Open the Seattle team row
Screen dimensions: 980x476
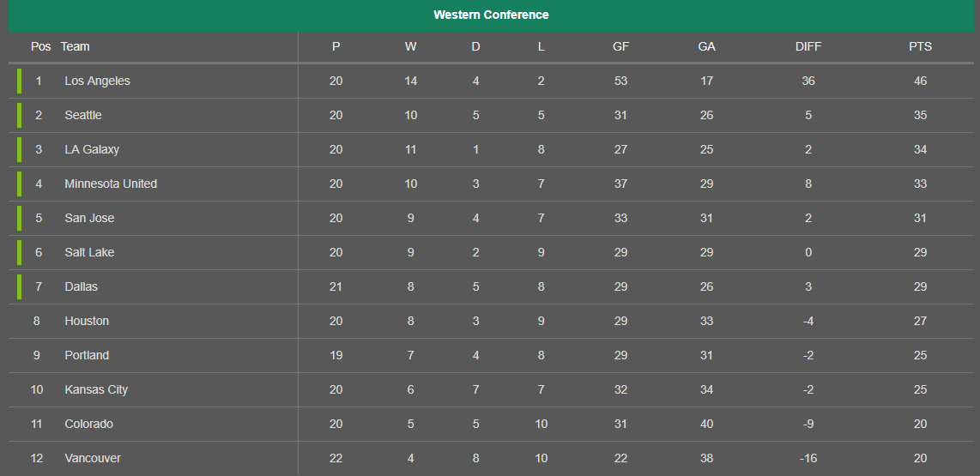[491, 116]
